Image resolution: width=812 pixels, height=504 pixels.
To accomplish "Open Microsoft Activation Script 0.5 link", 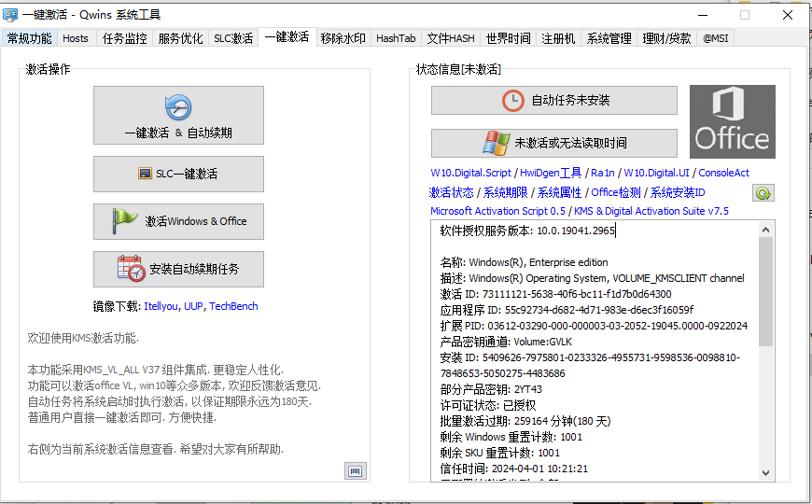I will [497, 211].
